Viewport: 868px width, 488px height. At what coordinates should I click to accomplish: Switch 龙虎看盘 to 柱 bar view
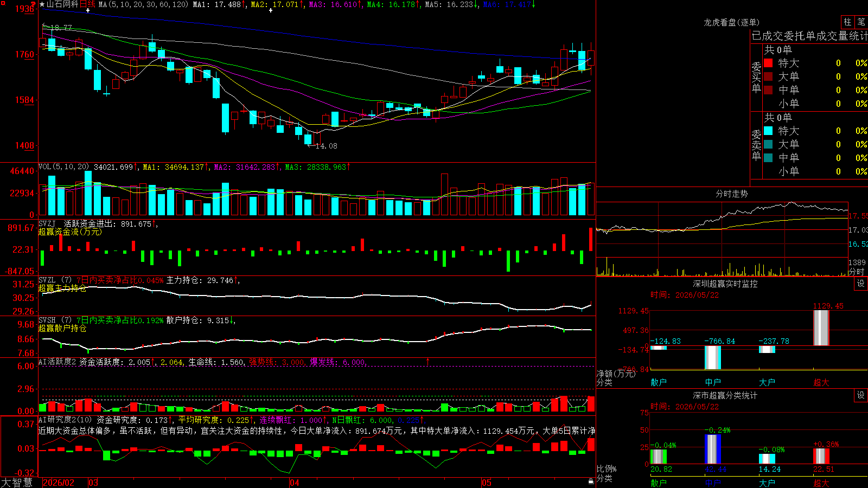tap(847, 22)
